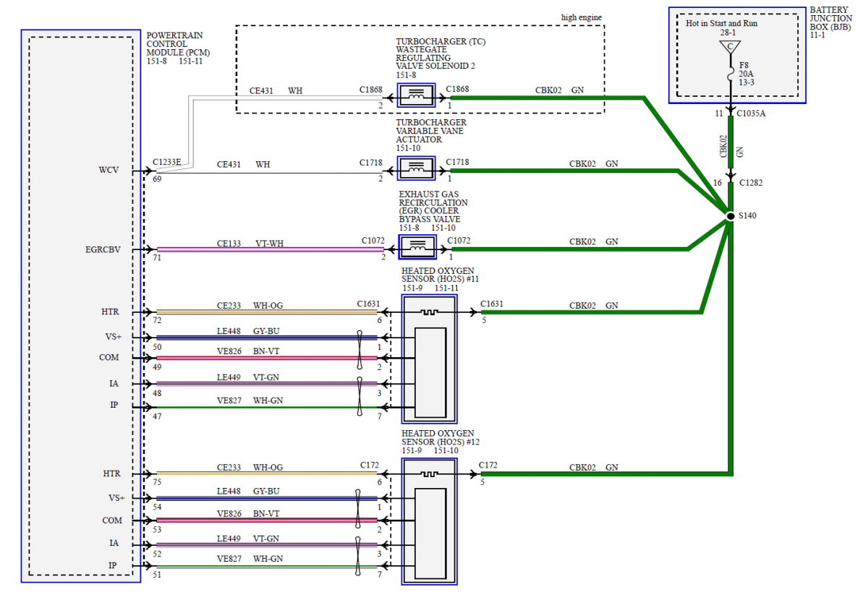868x600 pixels.
Task: Select the EGR cooler bypass valve coil symbol
Action: click(417, 248)
